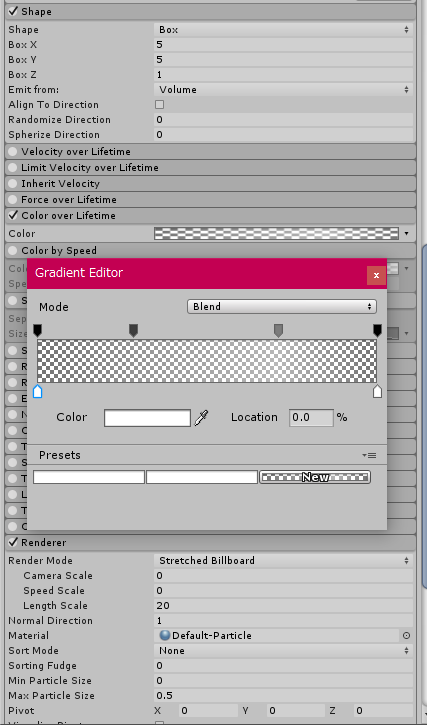Image resolution: width=427 pixels, height=725 pixels.
Task: Click the Material object picker circle icon
Action: pyautogui.click(x=406, y=636)
